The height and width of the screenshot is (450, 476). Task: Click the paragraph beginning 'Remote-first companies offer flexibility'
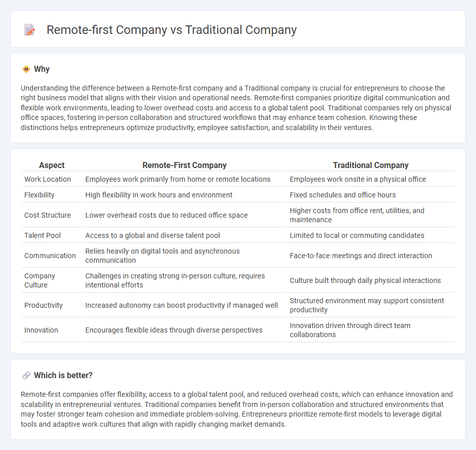[x=237, y=409]
